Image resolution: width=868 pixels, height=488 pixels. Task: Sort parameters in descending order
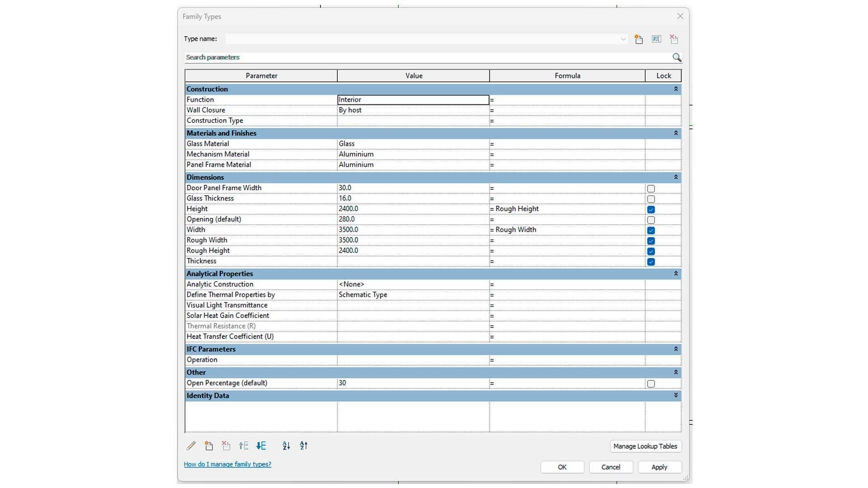[304, 446]
